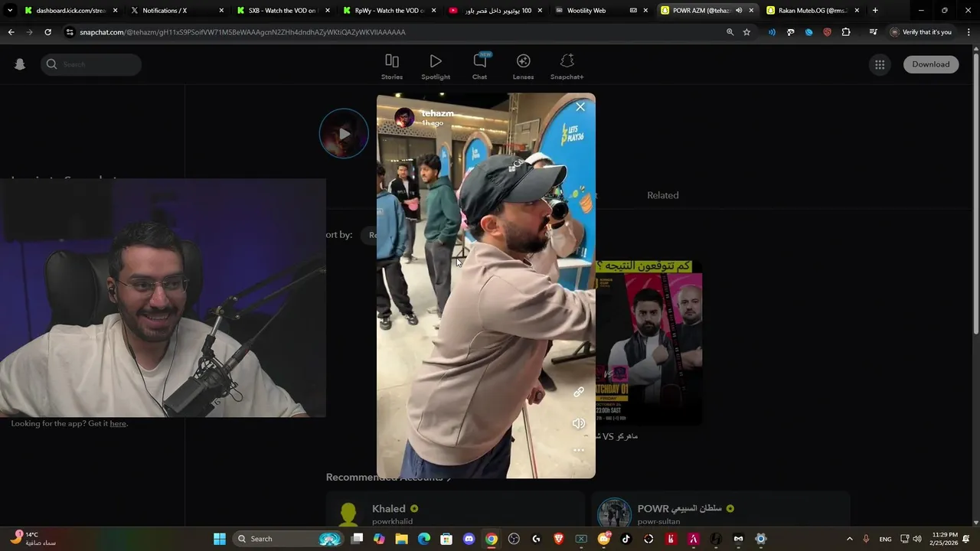Switch to the Related tab
Image resolution: width=980 pixels, height=551 pixels.
point(662,195)
